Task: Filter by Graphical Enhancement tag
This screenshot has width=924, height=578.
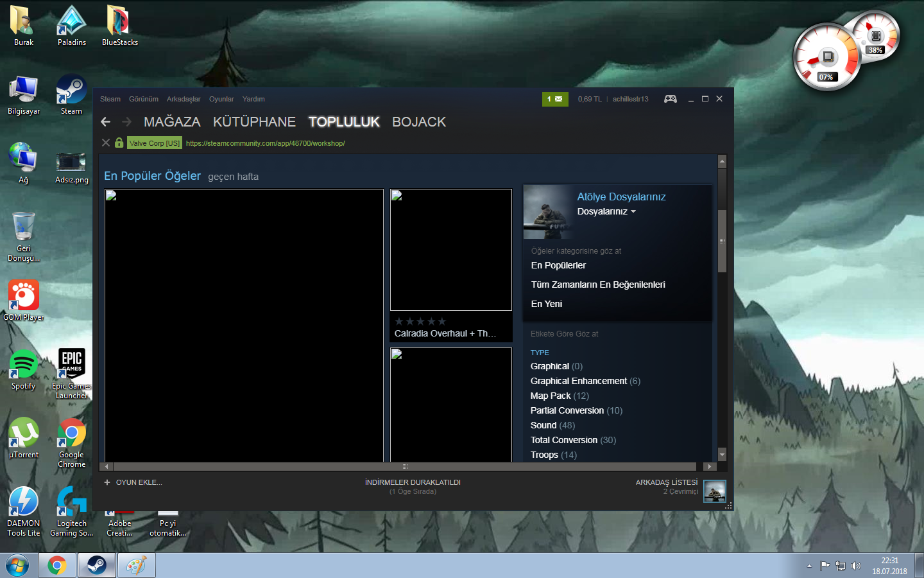Action: (585, 381)
